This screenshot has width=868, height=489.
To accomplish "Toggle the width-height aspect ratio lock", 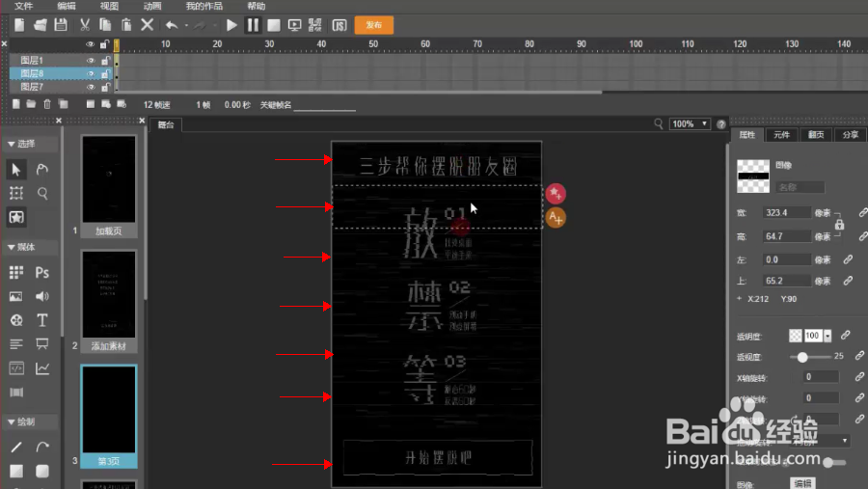I will (x=839, y=225).
